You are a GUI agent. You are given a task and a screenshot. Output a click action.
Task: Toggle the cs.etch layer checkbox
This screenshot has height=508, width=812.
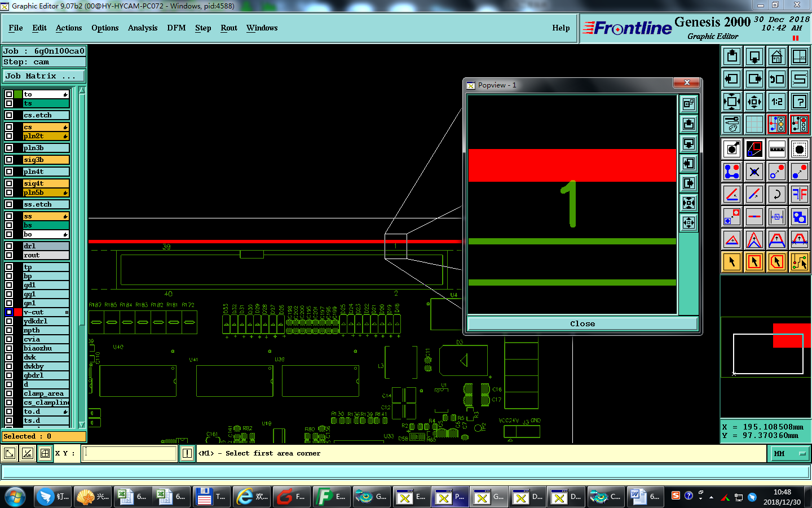pos(9,115)
